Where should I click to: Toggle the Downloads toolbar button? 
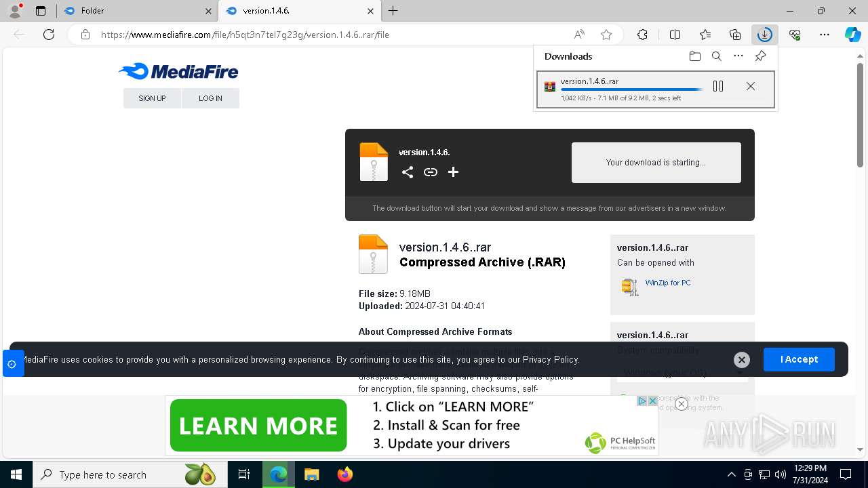click(x=764, y=35)
